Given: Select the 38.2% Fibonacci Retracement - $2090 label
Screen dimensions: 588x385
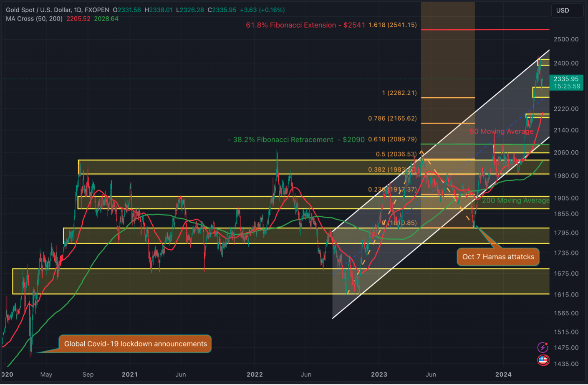Looking at the screenshot, I should pyautogui.click(x=296, y=140).
